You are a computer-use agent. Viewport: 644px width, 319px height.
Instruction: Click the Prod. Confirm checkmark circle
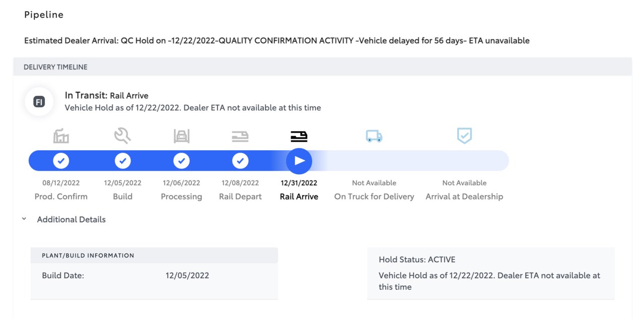coord(61,161)
